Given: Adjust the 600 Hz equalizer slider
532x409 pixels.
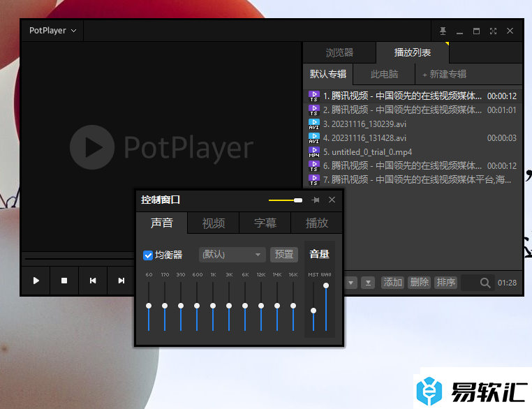Looking at the screenshot, I should [x=197, y=306].
